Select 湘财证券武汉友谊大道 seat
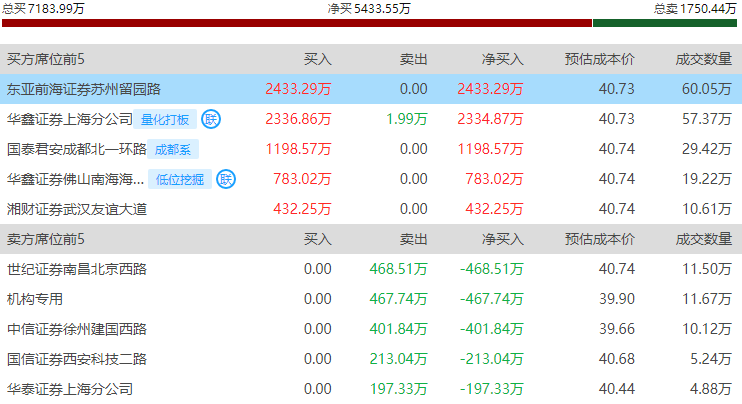742x404 pixels. click(76, 210)
